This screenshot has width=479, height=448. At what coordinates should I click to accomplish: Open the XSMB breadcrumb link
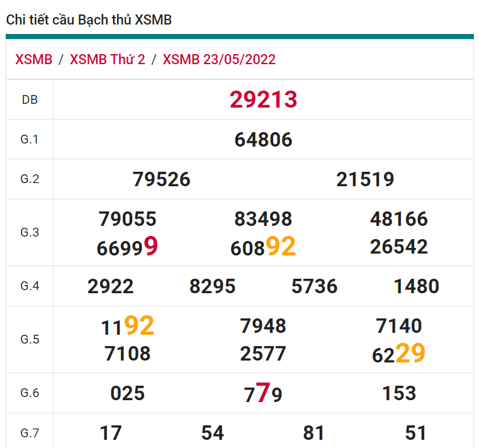click(33, 60)
